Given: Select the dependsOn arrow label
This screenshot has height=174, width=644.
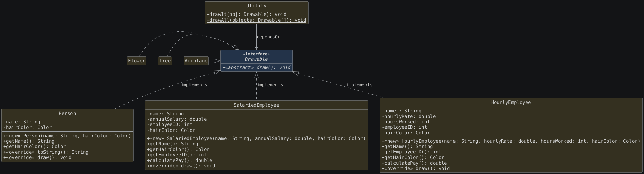Looking at the screenshot, I should pos(268,37).
